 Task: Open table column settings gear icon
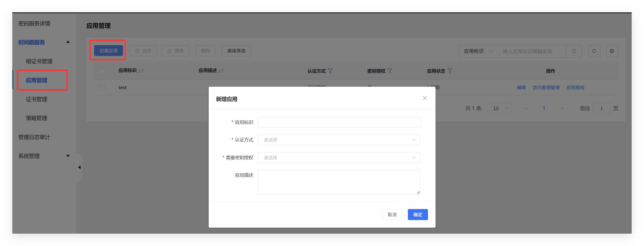pos(612,51)
